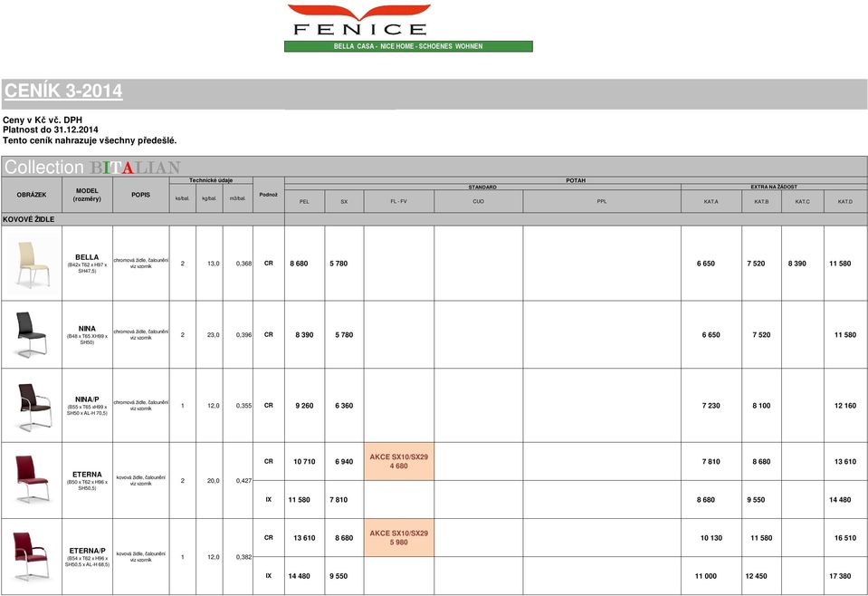Click the green BELLA CASA - NICE HOME banner

click(408, 46)
